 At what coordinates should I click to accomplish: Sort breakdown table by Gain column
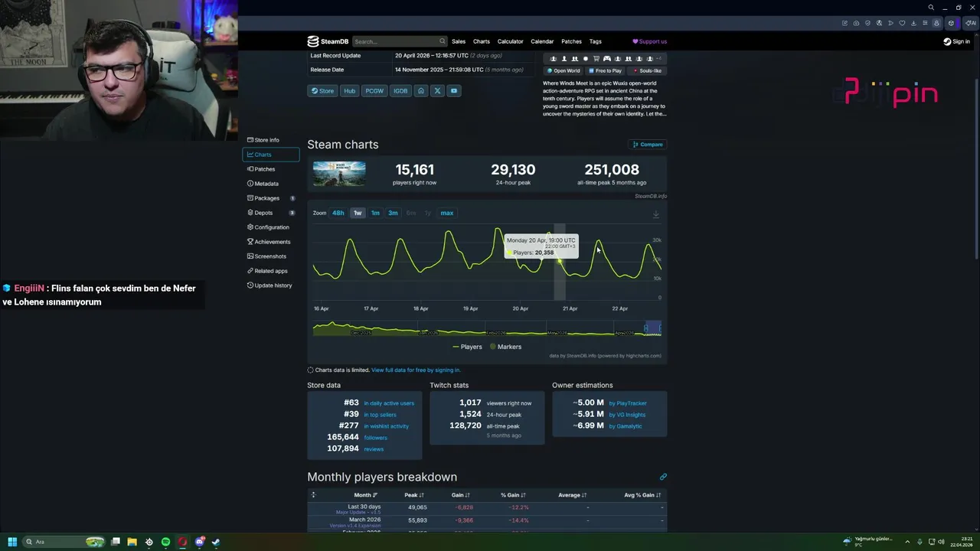[x=460, y=495]
